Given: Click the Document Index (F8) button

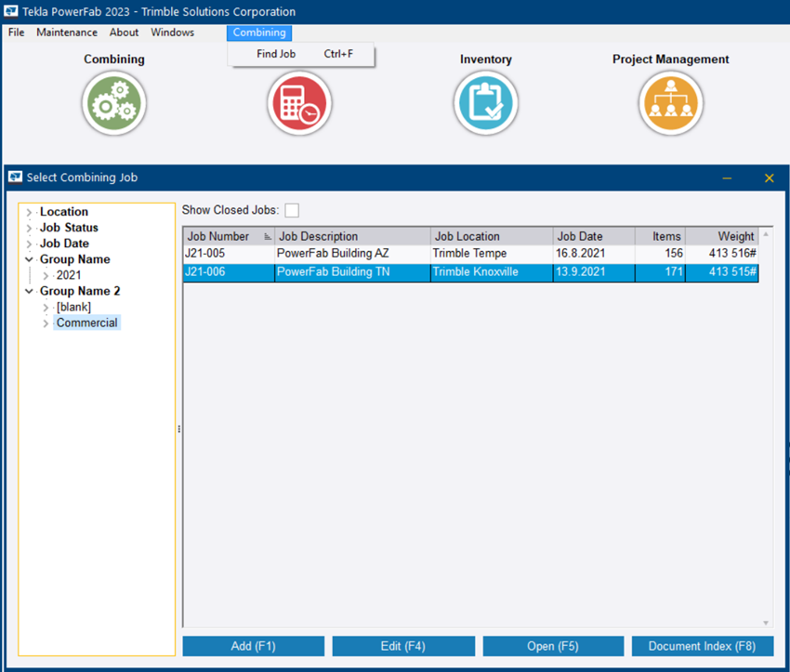Looking at the screenshot, I should pyautogui.click(x=703, y=646).
